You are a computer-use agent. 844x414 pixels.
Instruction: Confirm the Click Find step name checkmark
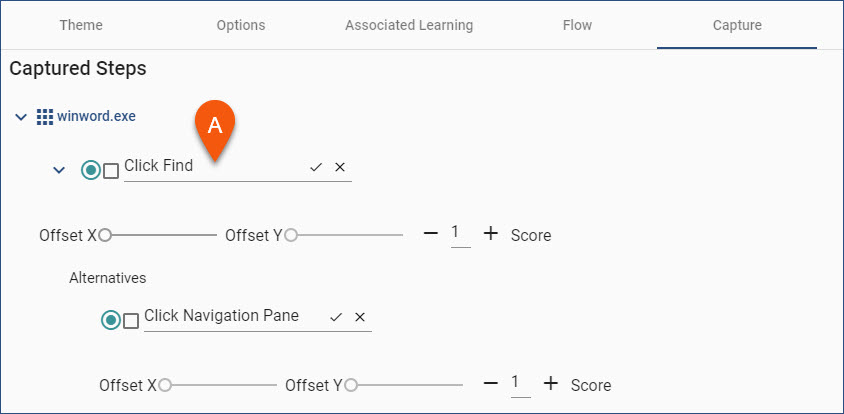316,167
